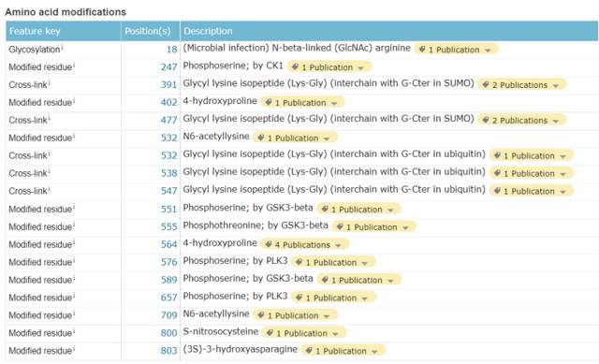Expand publication dropdown for Phosphoserine at 657
The height and width of the screenshot is (364, 599).
[x=333, y=298]
